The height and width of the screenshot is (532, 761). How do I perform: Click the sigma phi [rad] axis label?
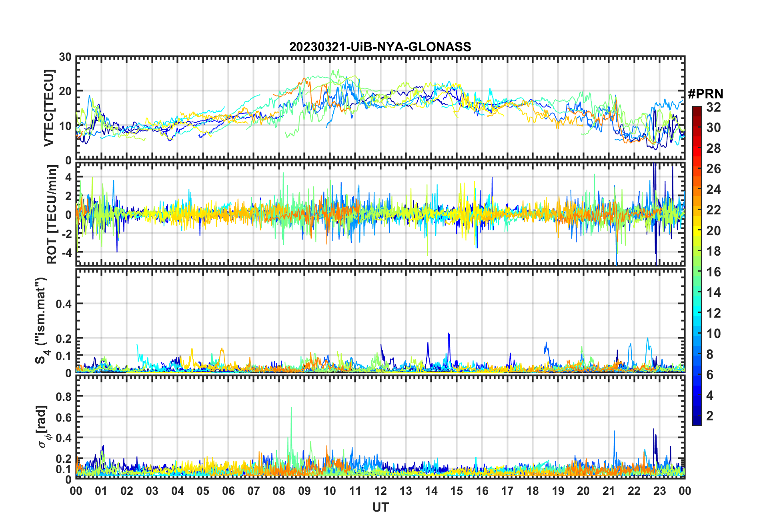coord(45,426)
